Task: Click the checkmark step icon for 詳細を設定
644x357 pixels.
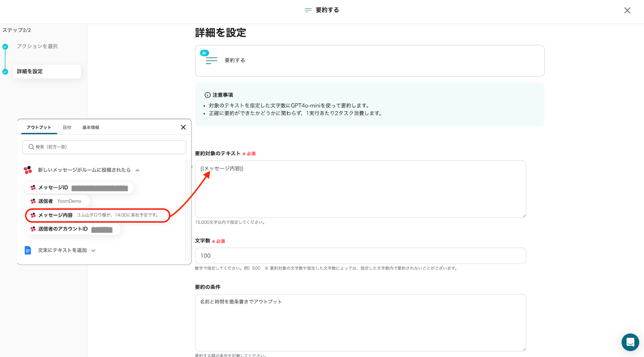Action: point(5,72)
